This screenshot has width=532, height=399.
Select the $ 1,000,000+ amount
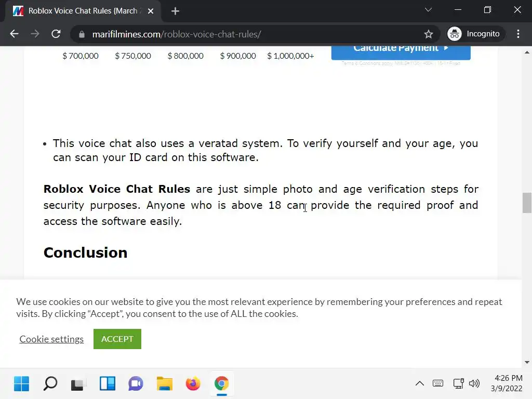[290, 56]
